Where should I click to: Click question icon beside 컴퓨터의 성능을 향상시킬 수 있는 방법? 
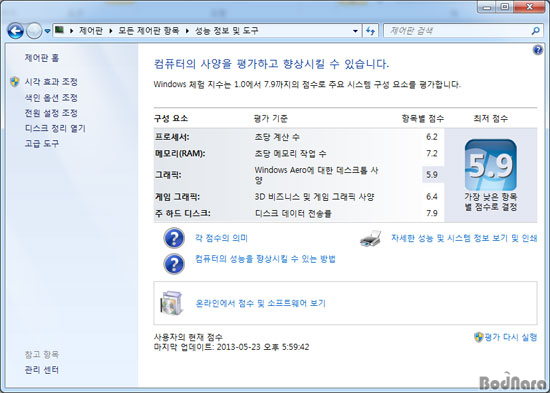[174, 264]
